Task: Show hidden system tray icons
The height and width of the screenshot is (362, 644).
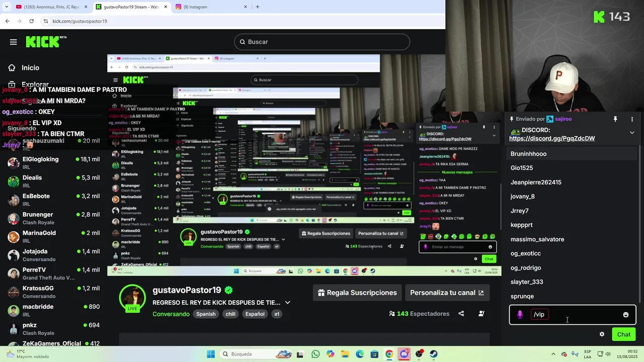Action: 554,354
